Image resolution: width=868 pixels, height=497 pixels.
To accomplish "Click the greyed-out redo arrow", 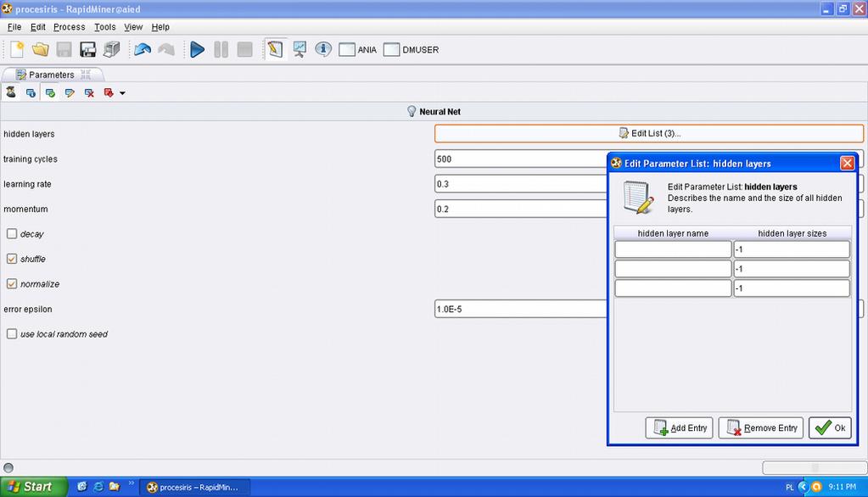I will pos(166,50).
